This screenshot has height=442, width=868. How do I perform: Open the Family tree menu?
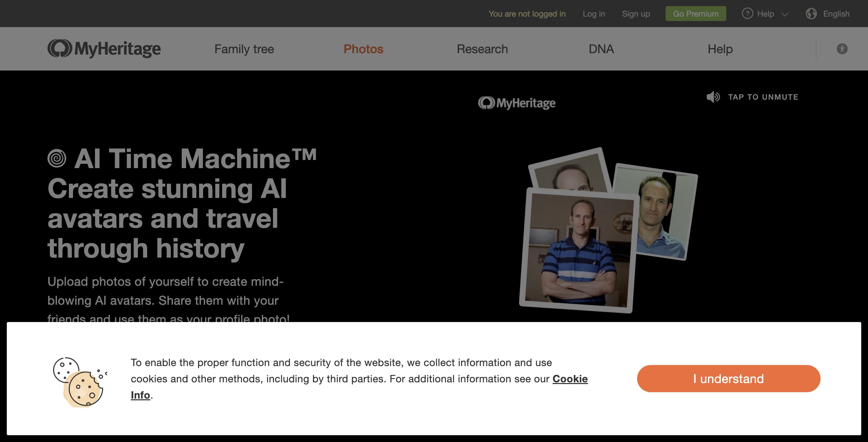244,49
